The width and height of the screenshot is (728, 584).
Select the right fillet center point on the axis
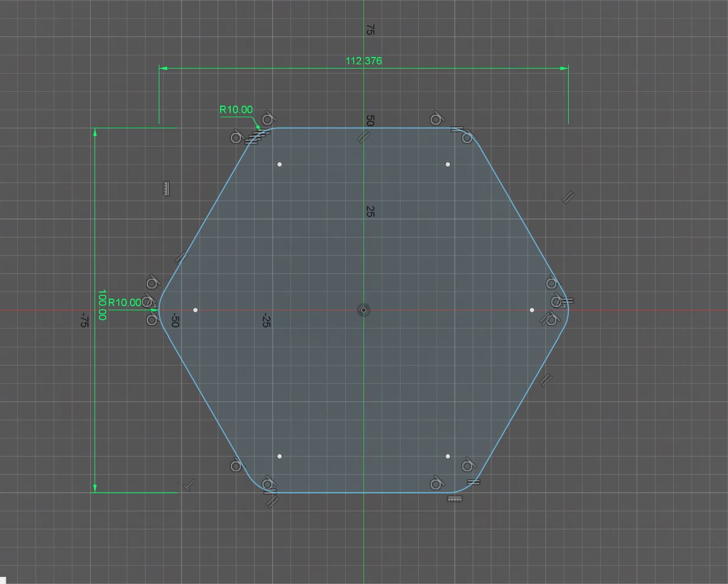[x=532, y=310]
